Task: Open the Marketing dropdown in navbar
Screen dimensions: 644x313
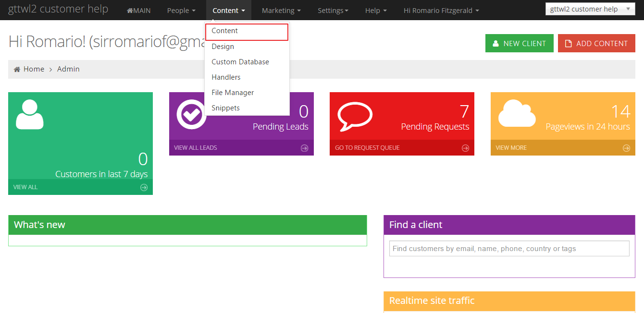Action: (281, 11)
